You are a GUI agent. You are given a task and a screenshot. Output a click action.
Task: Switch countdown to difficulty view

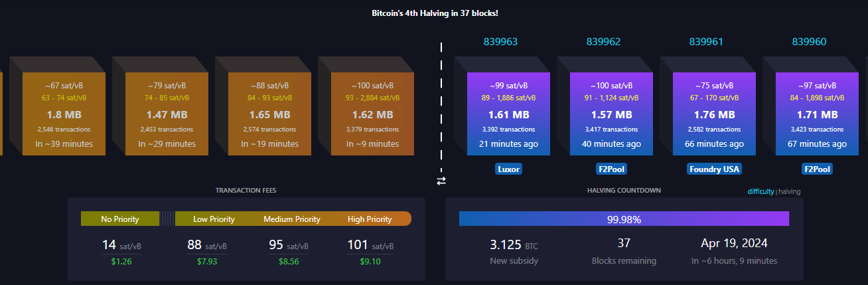tap(760, 191)
